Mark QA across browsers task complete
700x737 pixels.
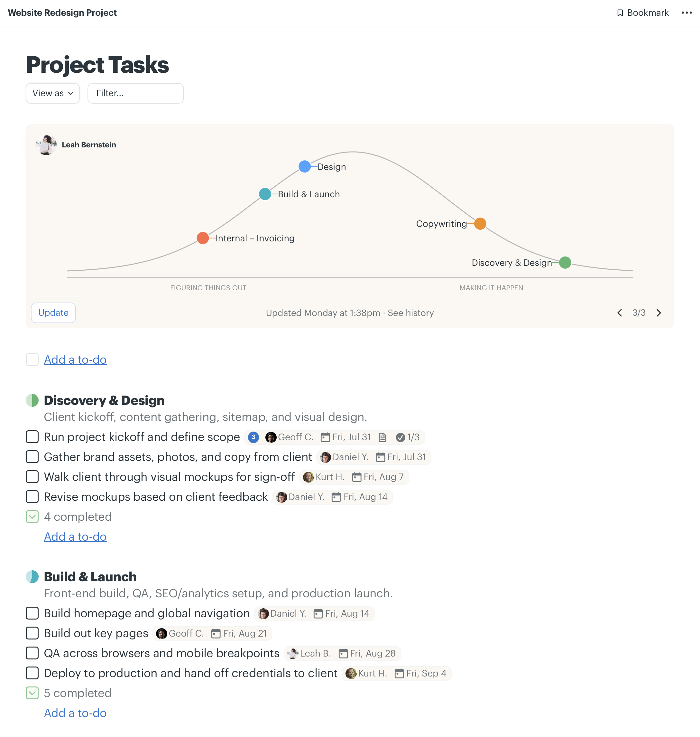click(x=32, y=653)
